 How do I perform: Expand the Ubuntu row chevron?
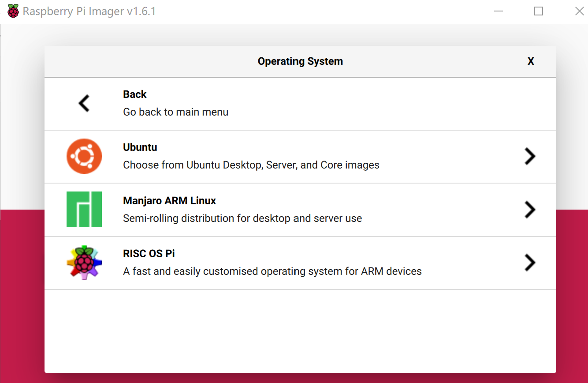[530, 156]
